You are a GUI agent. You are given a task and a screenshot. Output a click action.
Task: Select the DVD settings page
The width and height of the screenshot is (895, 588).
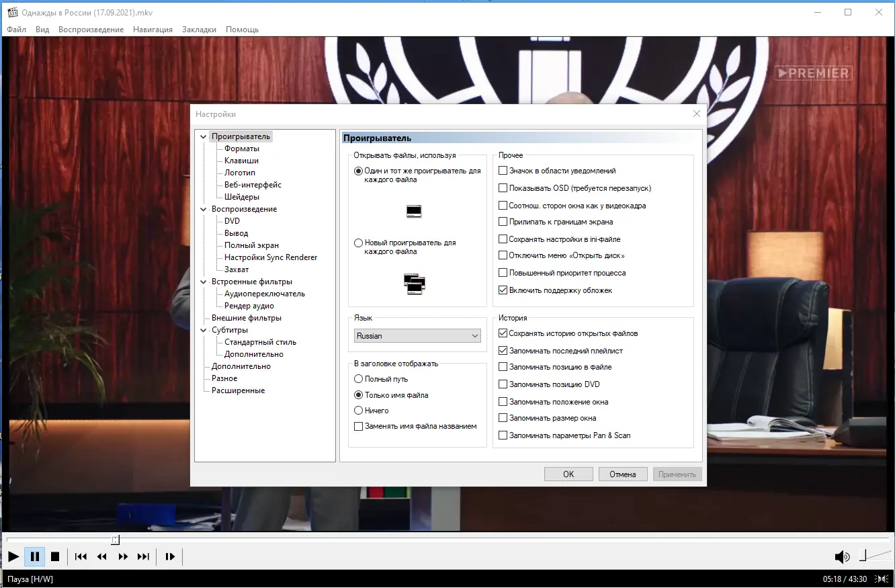pos(232,221)
